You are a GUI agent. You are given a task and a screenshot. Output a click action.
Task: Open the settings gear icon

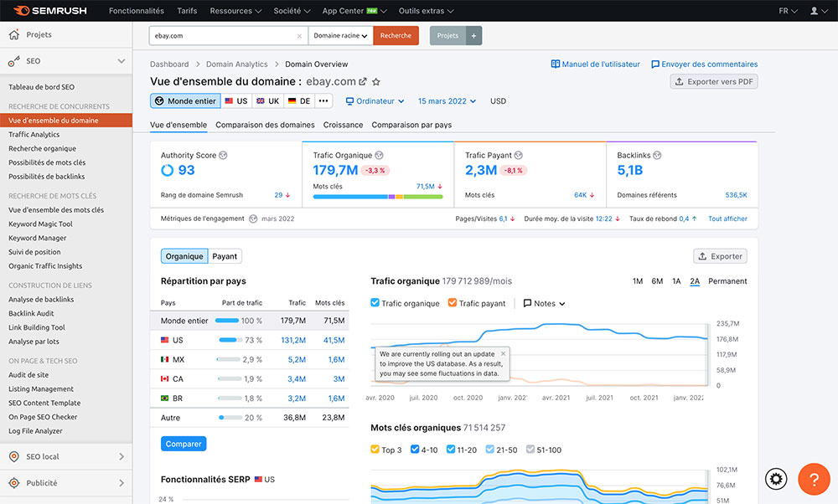point(776,479)
